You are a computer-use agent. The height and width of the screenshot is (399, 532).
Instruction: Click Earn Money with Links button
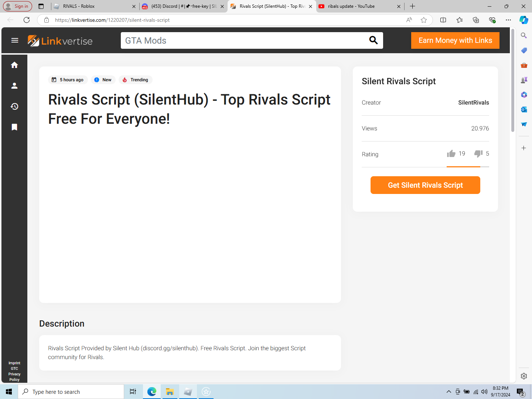455,41
